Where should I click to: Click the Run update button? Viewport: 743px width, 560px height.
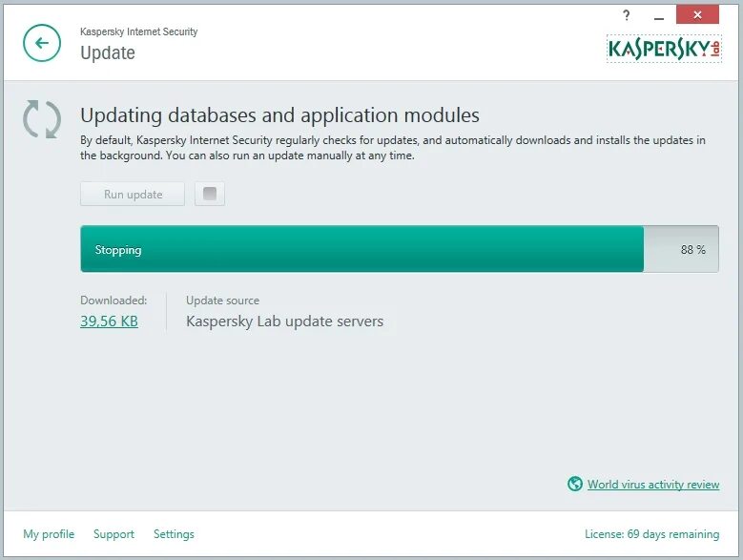133,195
